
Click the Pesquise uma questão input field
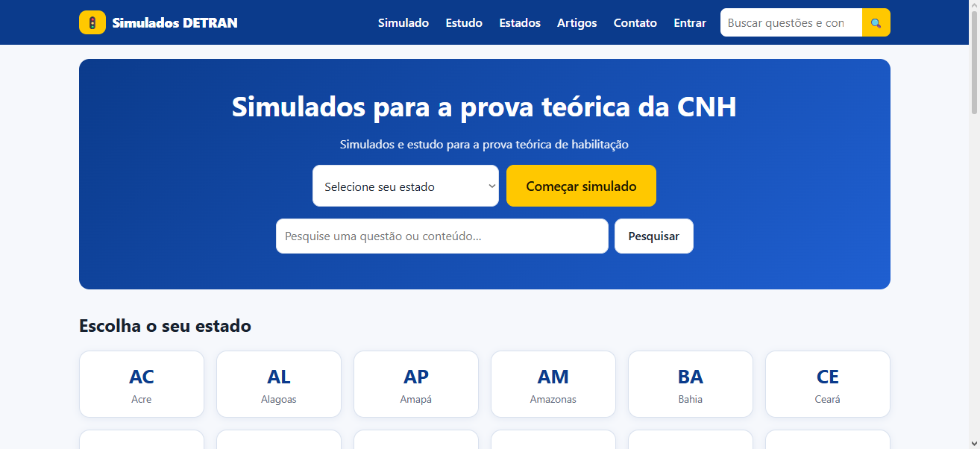[442, 236]
